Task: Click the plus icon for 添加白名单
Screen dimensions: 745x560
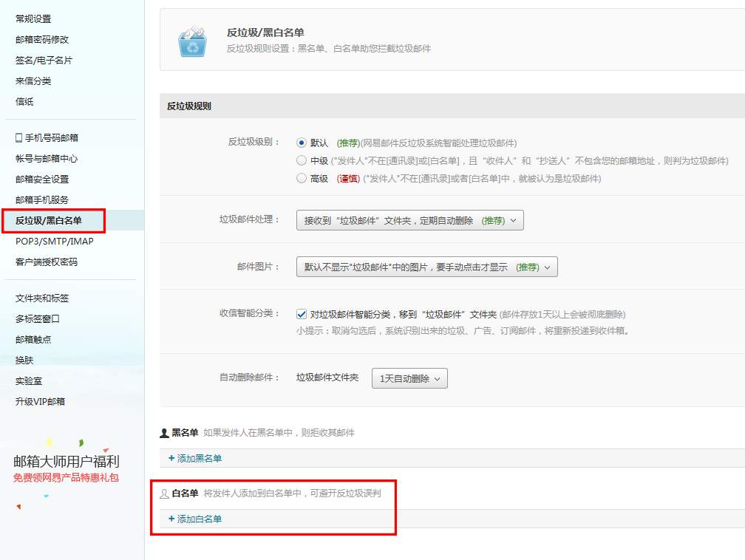Action: [171, 519]
